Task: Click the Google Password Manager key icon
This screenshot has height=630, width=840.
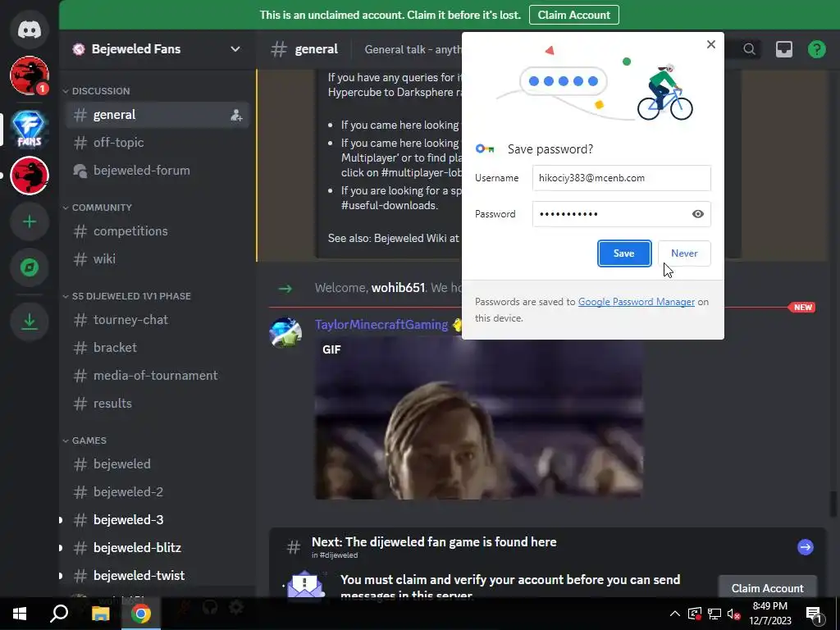Action: pyautogui.click(x=485, y=149)
